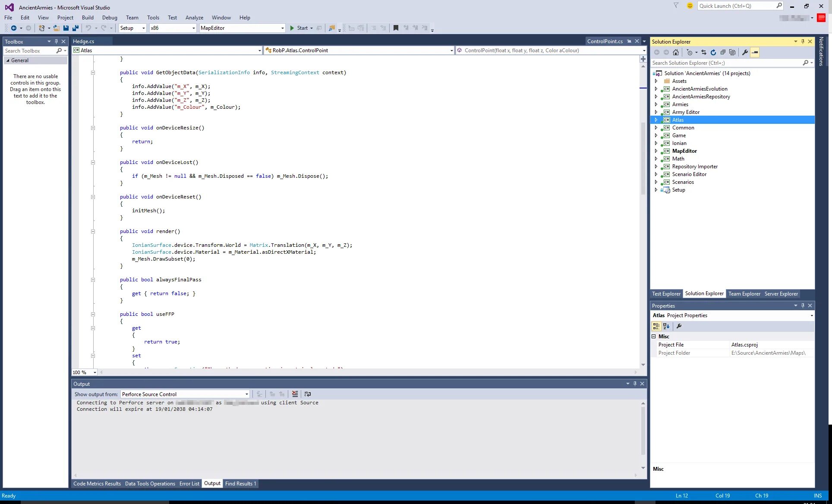Screen dimensions: 832x504
Task: Click Collapse All in Solution Explorer
Action: tap(723, 52)
